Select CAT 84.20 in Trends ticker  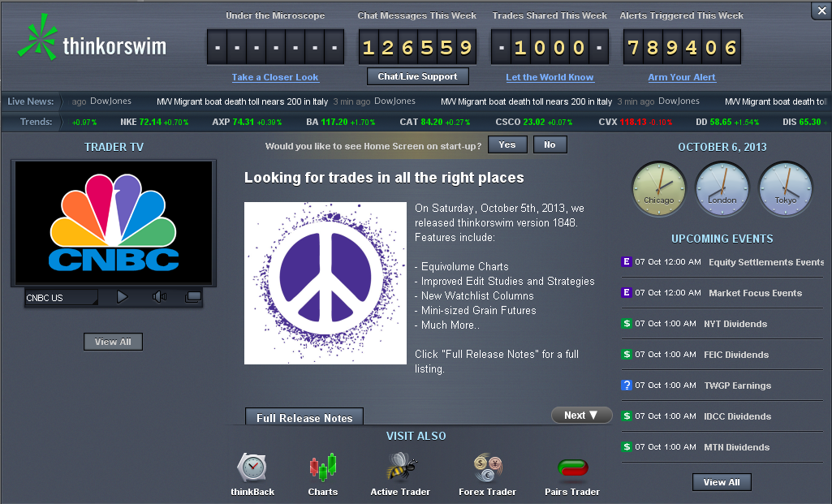coord(435,122)
